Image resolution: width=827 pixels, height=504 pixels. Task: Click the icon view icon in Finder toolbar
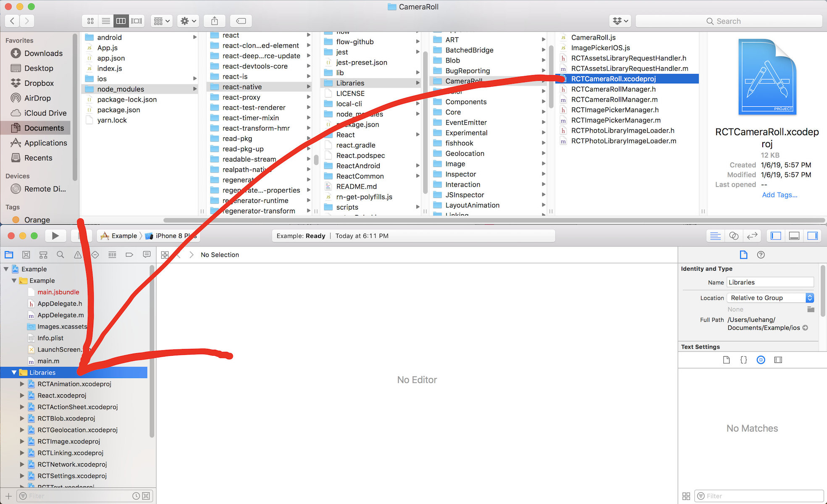pos(90,20)
